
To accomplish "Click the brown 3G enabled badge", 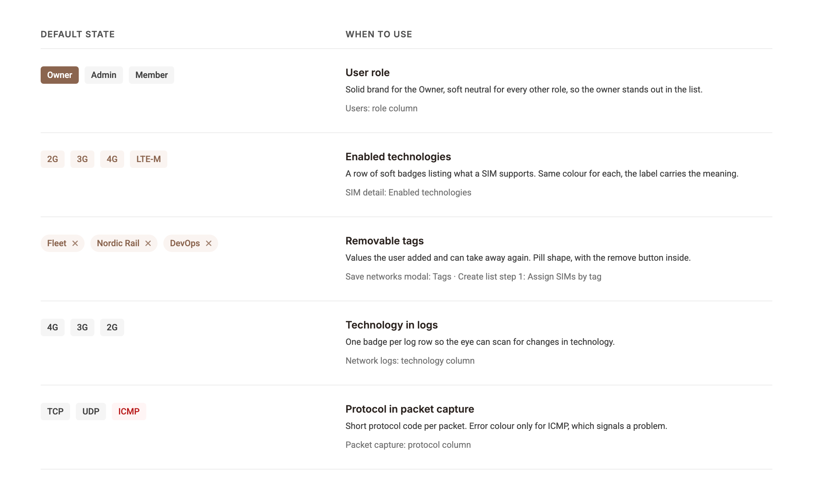I will click(x=82, y=159).
